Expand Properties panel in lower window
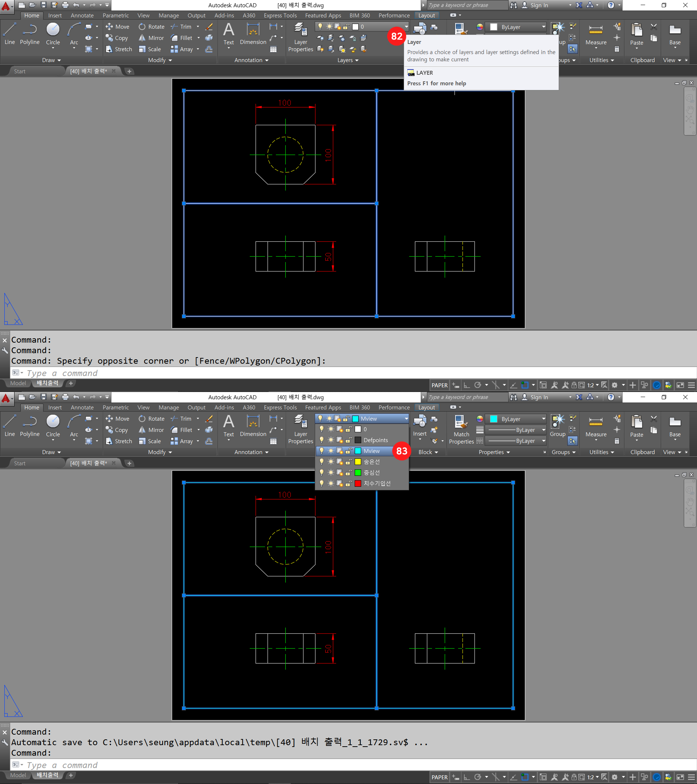697x784 pixels. (494, 452)
